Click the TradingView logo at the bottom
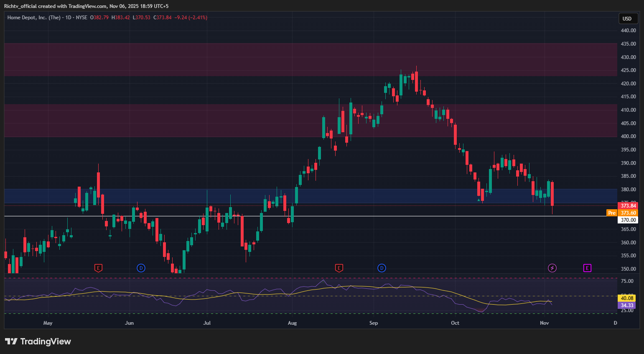The image size is (644, 354). (38, 341)
